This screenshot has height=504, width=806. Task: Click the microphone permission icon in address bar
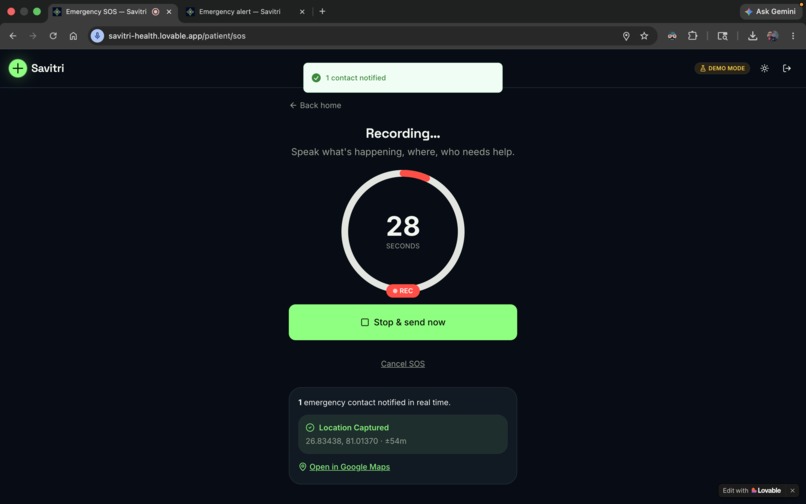(x=97, y=36)
